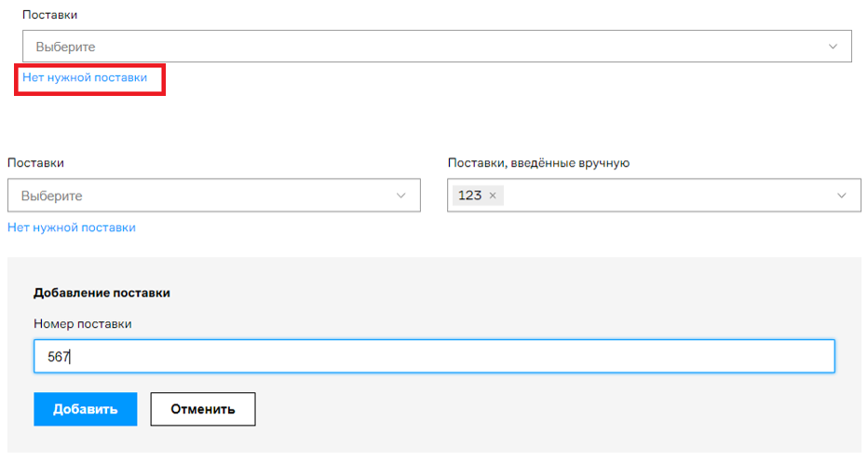Click the typed '567' text in the field
The height and width of the screenshot is (461, 868).
pyautogui.click(x=58, y=357)
